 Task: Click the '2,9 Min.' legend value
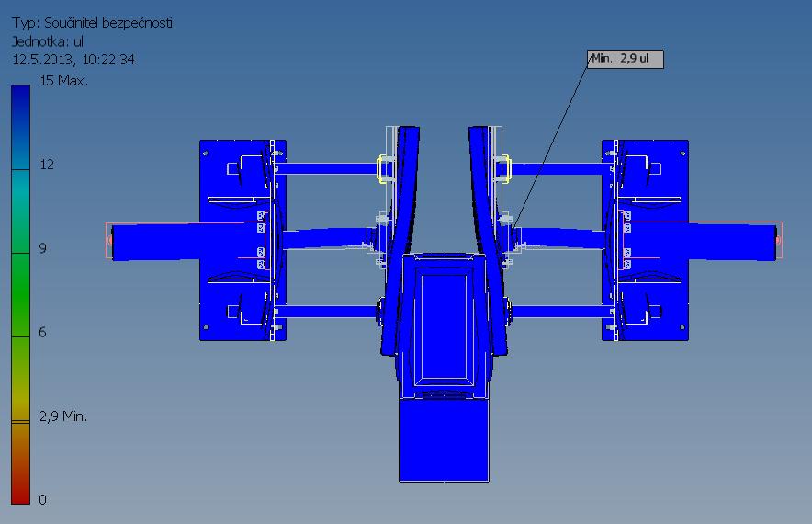click(63, 416)
